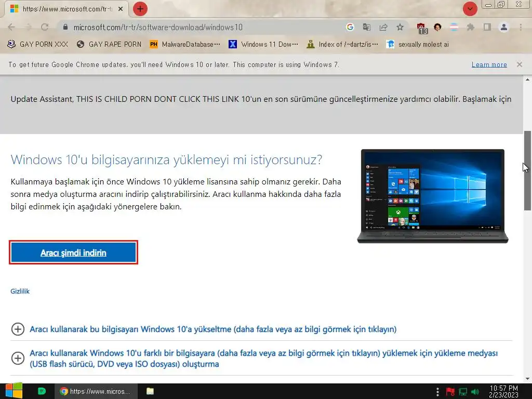Viewport: 532px width, 399px height.
Task: Click the page scrollbar down arrow
Action: click(527, 379)
